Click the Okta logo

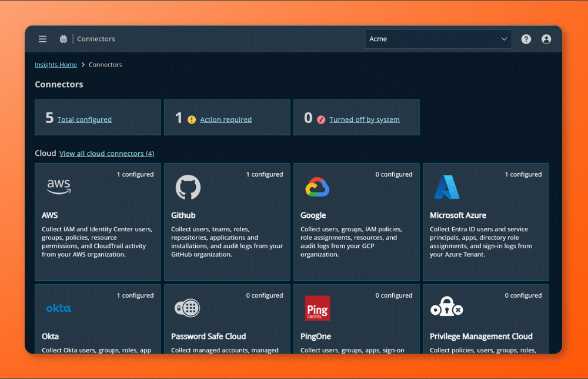58,308
